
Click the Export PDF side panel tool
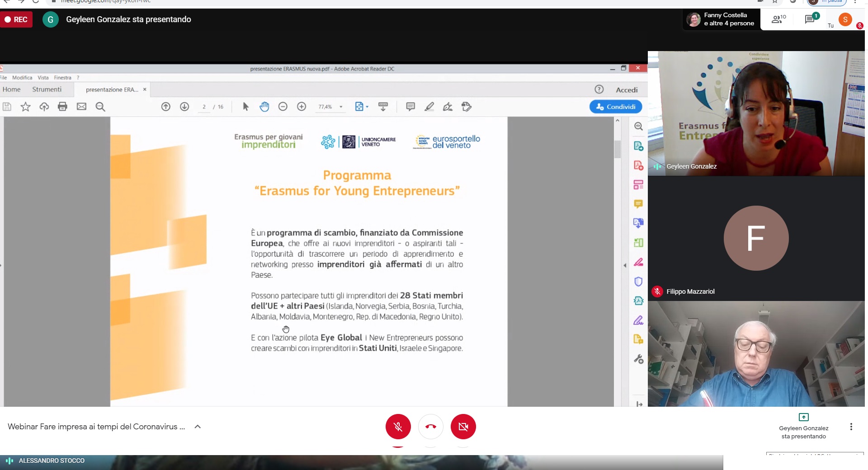[x=638, y=146]
